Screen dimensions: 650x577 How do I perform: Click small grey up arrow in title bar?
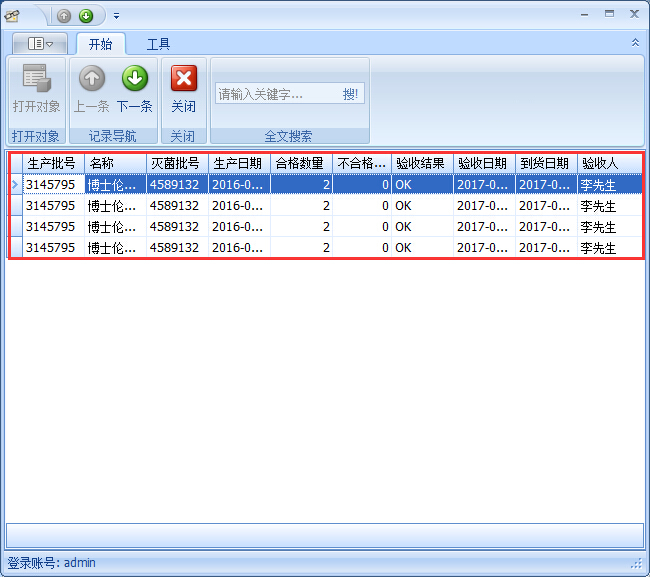(64, 15)
